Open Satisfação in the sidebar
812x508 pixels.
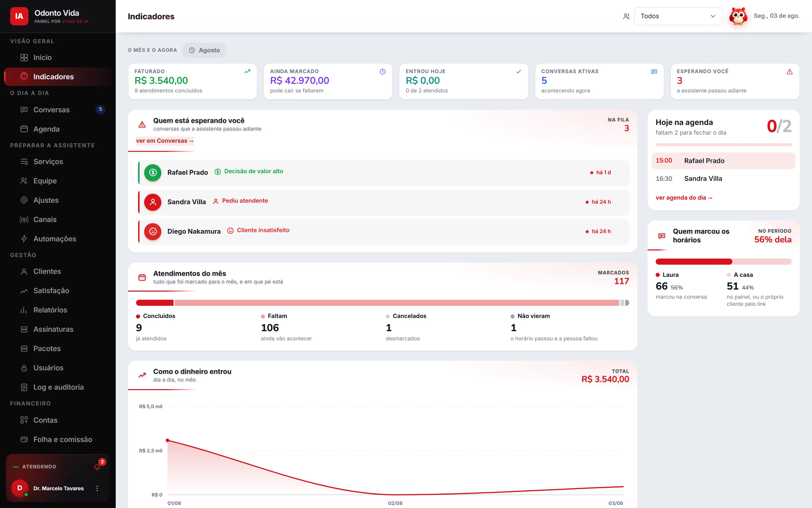coord(58,291)
